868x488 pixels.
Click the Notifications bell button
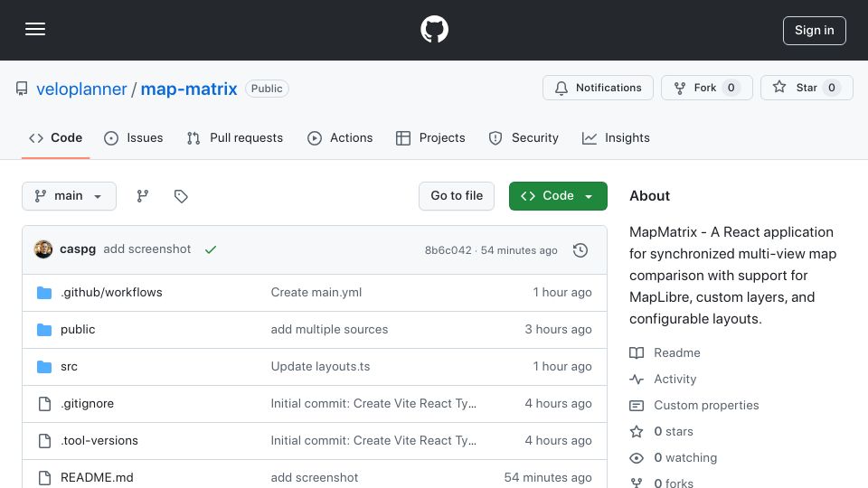point(598,88)
